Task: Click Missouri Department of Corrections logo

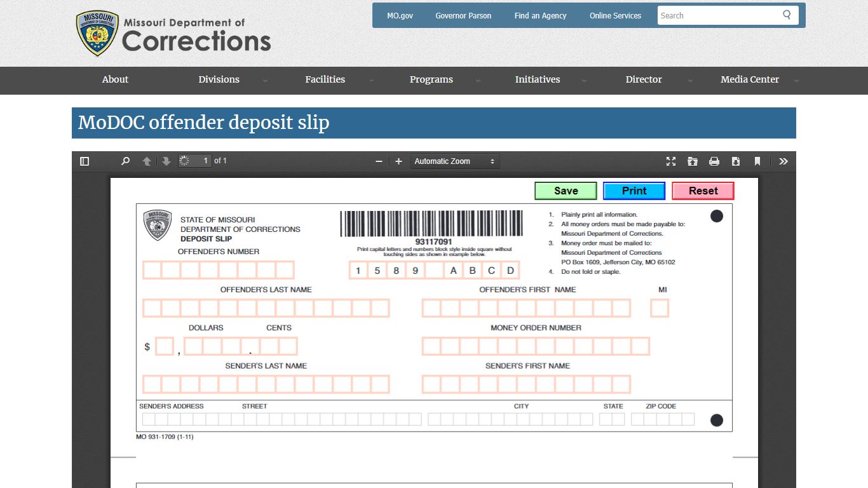Action: click(173, 33)
